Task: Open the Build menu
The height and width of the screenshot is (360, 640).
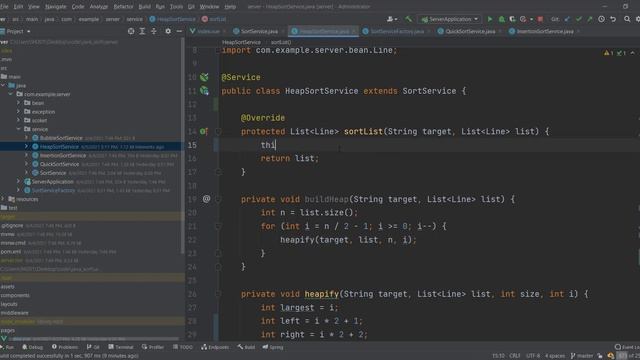Action: click(x=144, y=7)
